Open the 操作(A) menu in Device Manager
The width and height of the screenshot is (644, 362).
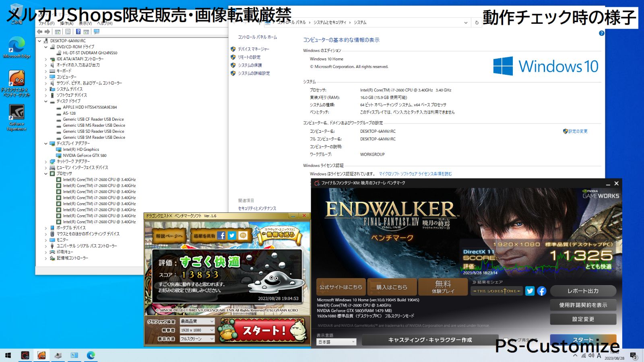click(x=66, y=23)
